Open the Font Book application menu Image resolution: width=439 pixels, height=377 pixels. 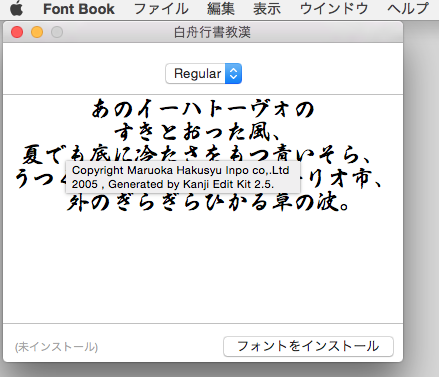pyautogui.click(x=79, y=9)
